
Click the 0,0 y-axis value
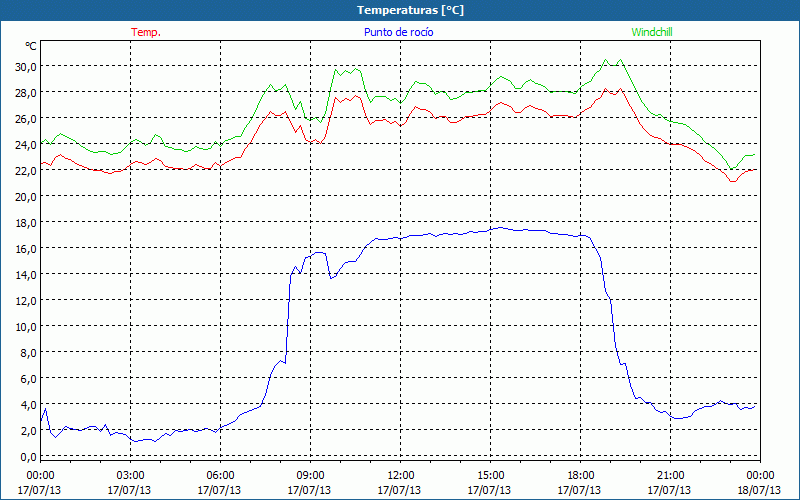29,457
